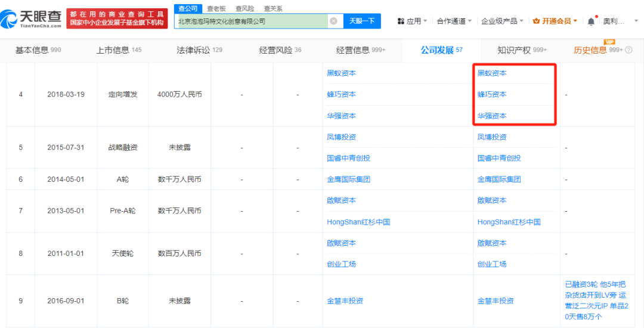Switch to the 查关系 search tab
Screen dimensions: 644x328
click(273, 8)
